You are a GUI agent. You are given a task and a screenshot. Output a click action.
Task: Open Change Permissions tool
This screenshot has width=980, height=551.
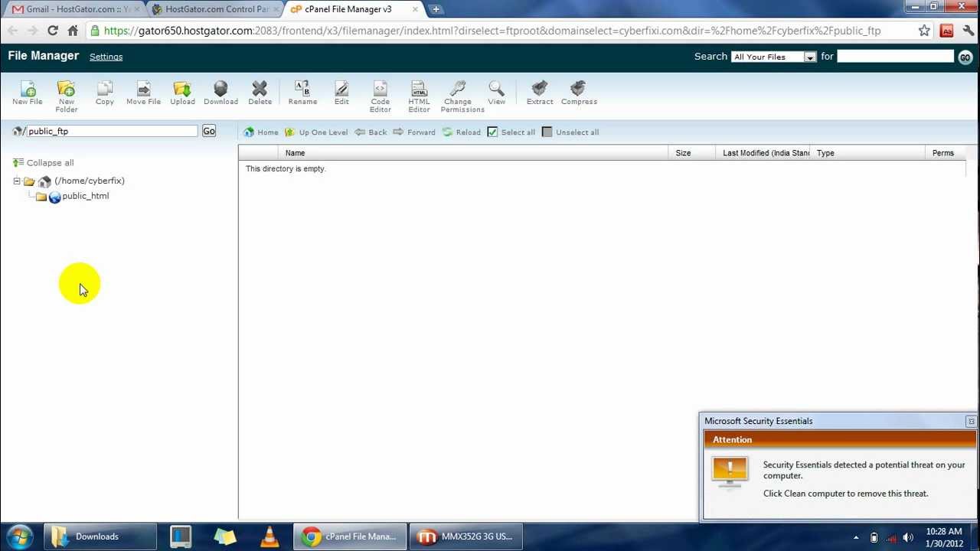(462, 96)
